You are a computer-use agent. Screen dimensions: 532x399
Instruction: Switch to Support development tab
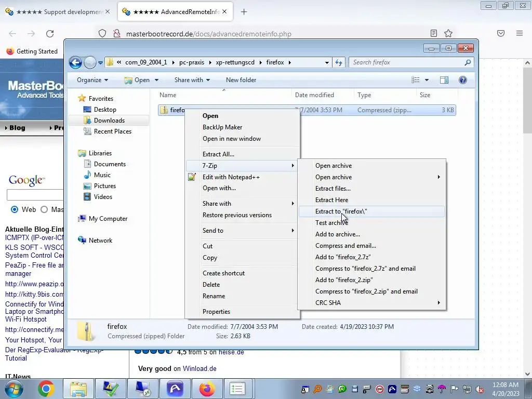click(58, 12)
